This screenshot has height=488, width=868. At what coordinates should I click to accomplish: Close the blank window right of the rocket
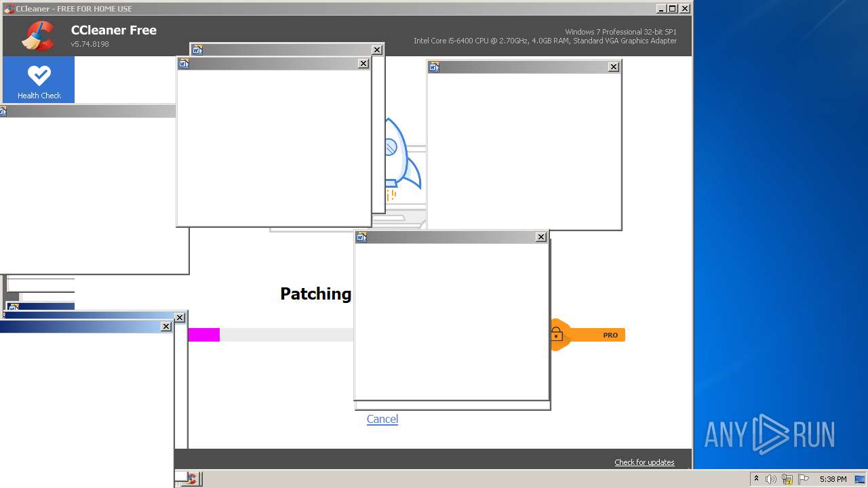[x=614, y=66]
